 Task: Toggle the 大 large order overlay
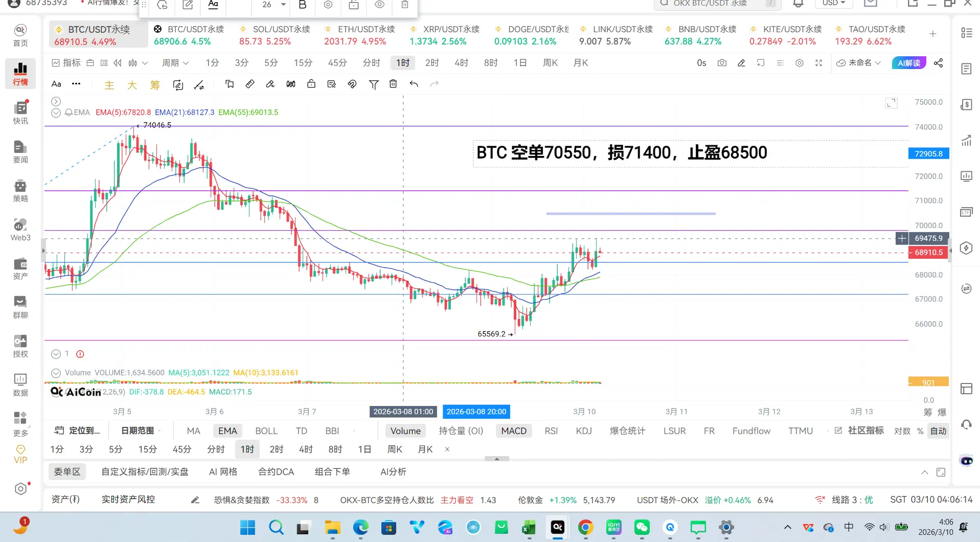pyautogui.click(x=132, y=85)
